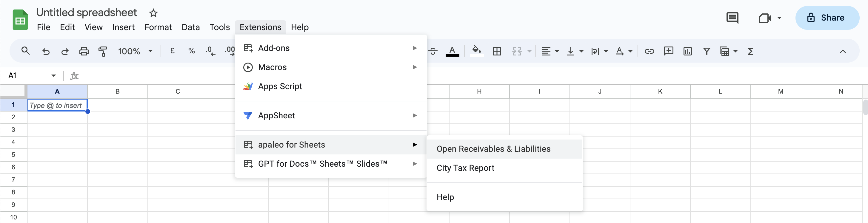This screenshot has width=868, height=223.
Task: Collapse the toolbar with the chevron
Action: click(x=842, y=51)
